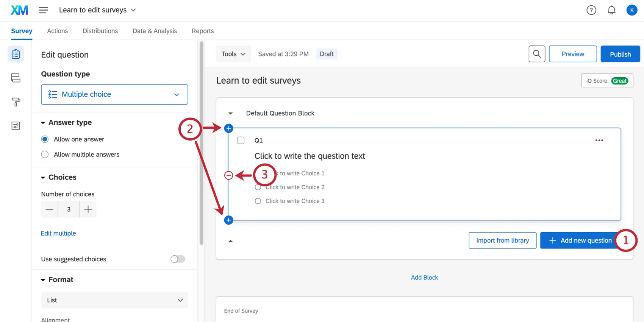644x322 pixels.
Task: Open the Q1 three-dot options menu
Action: [599, 141]
